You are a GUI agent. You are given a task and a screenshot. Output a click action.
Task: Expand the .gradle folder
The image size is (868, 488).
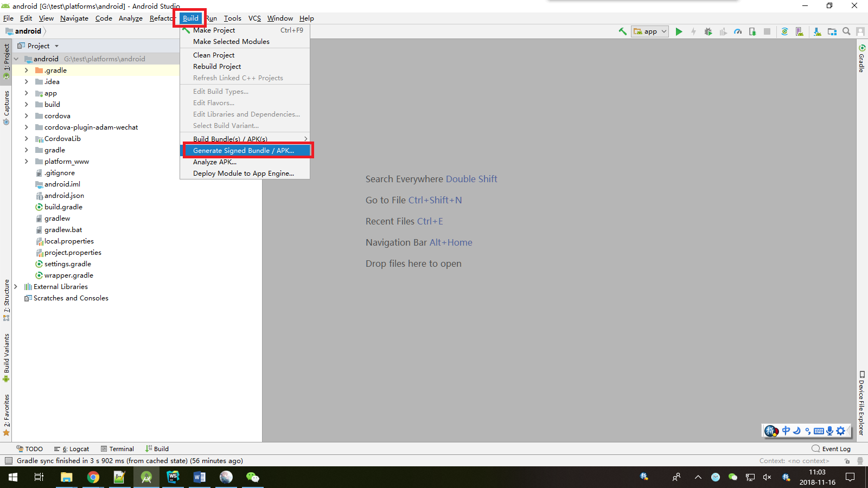[26, 70]
